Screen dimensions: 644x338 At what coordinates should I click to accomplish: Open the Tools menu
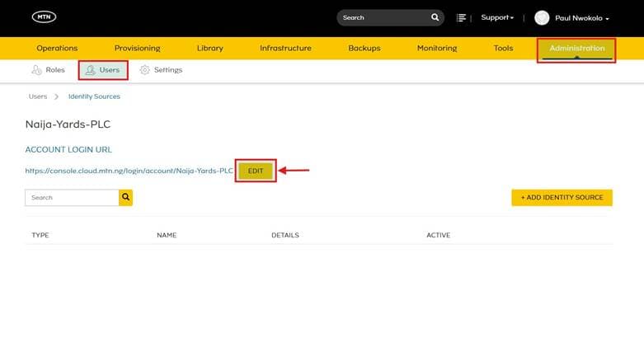(503, 48)
